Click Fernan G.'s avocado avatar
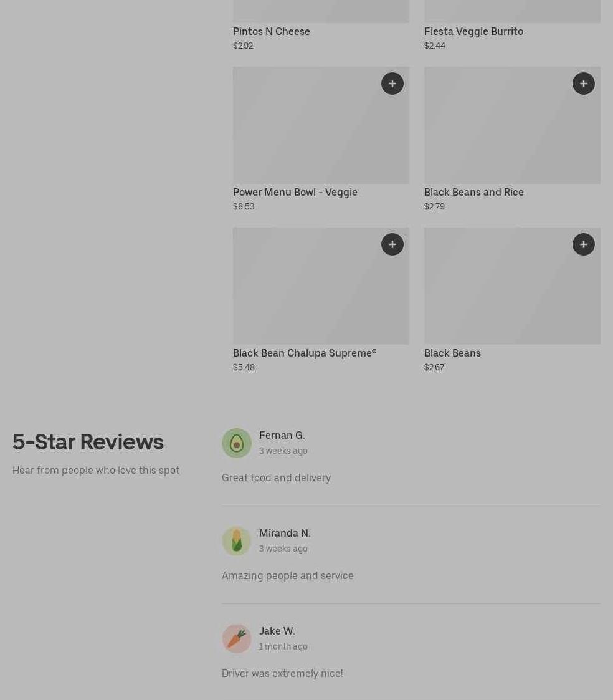 (x=237, y=443)
